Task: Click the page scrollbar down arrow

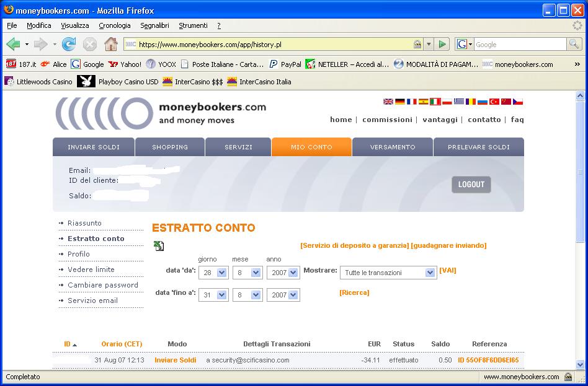Action: click(580, 364)
